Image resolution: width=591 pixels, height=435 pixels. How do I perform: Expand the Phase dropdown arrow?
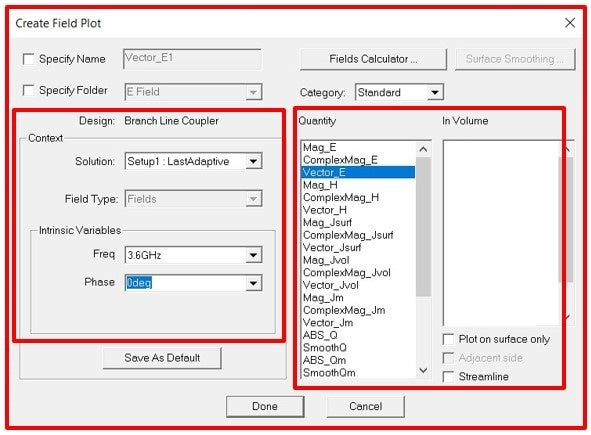[x=253, y=283]
